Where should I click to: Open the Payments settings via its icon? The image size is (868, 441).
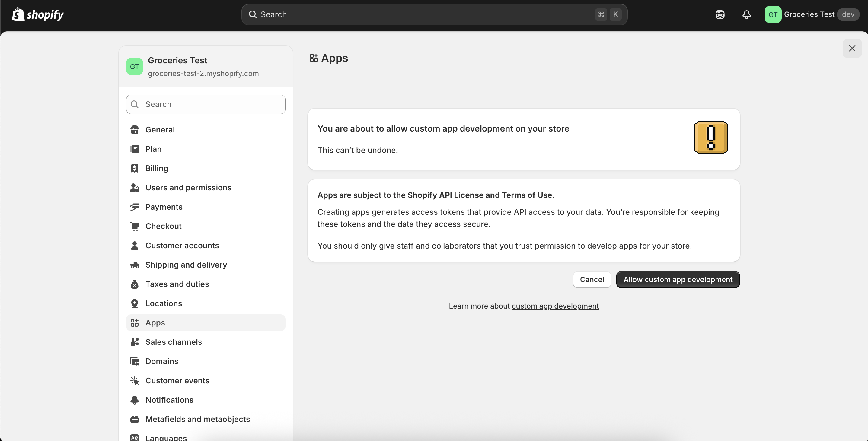[x=134, y=207]
